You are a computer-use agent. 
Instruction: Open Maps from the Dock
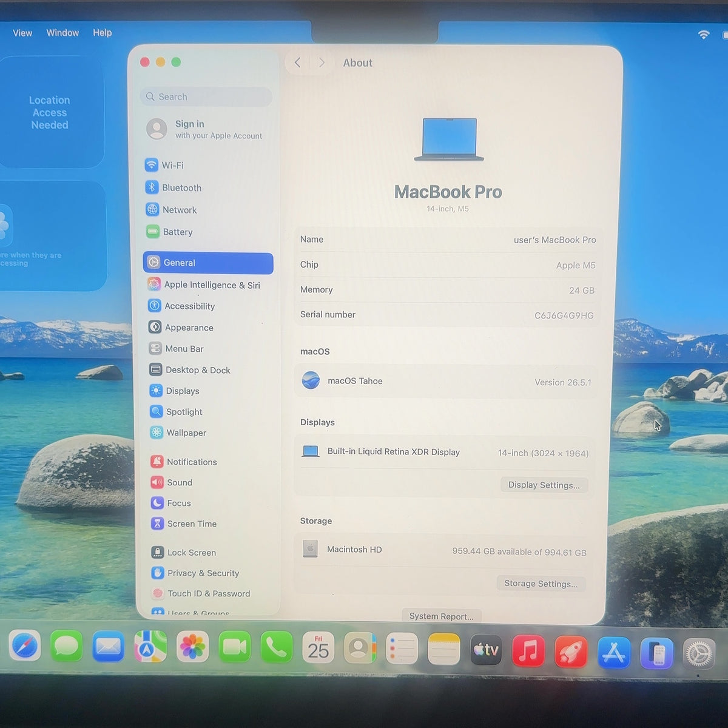[x=150, y=647]
